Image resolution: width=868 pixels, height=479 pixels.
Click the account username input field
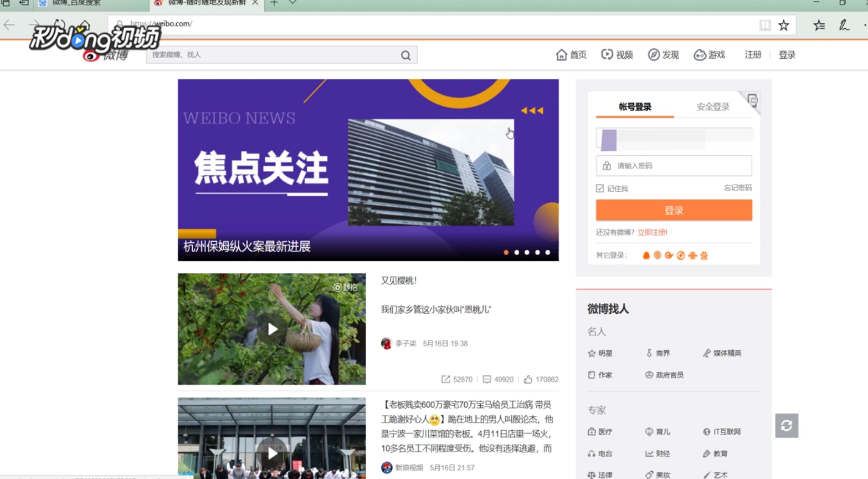(674, 139)
